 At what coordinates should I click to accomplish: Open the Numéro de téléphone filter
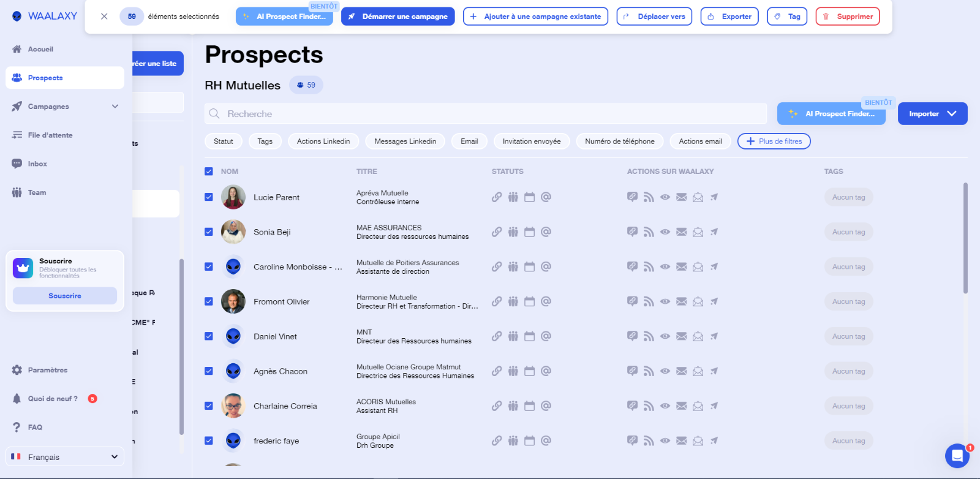pyautogui.click(x=620, y=141)
